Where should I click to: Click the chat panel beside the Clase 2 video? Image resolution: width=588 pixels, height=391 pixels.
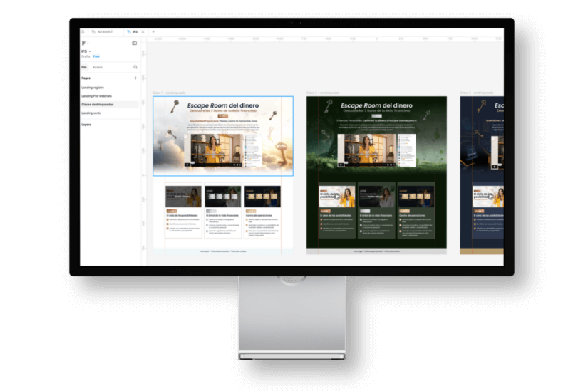click(x=406, y=150)
